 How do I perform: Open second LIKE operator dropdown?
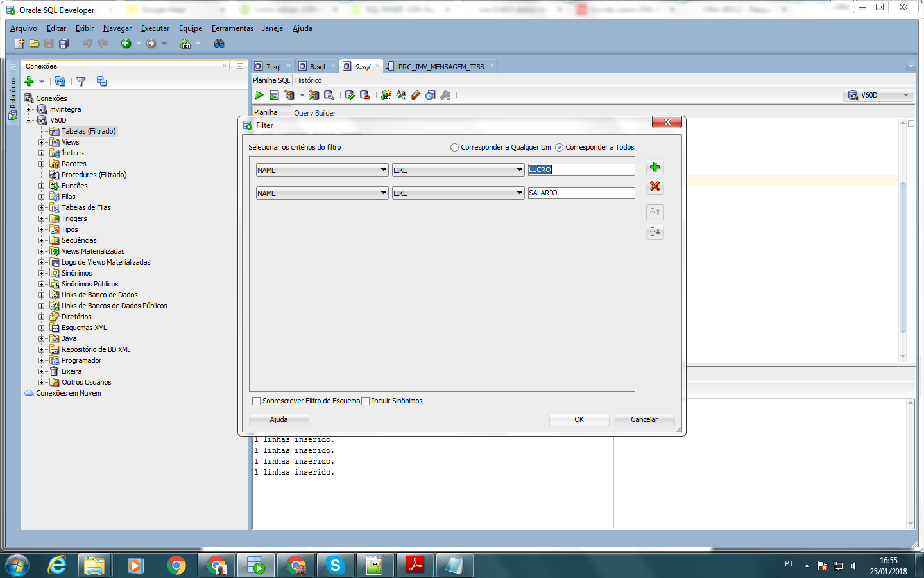tap(520, 193)
